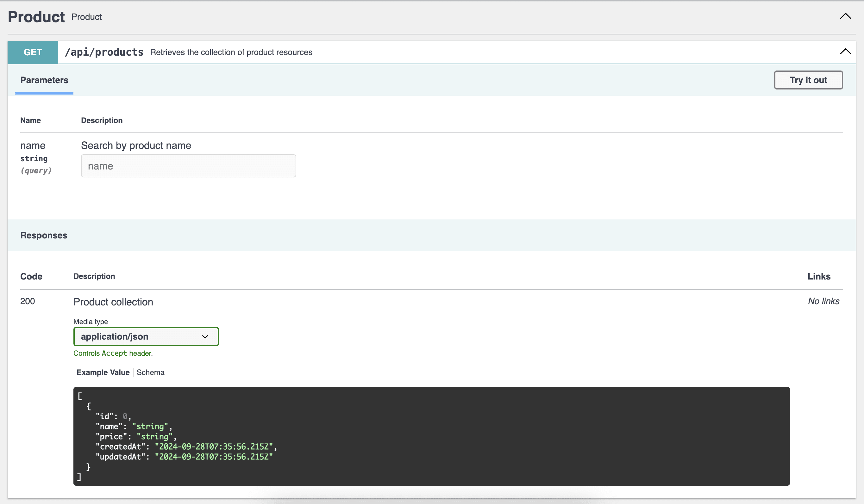Click the 200 response code row
Image resolution: width=864 pixels, height=504 pixels.
pyautogui.click(x=28, y=301)
